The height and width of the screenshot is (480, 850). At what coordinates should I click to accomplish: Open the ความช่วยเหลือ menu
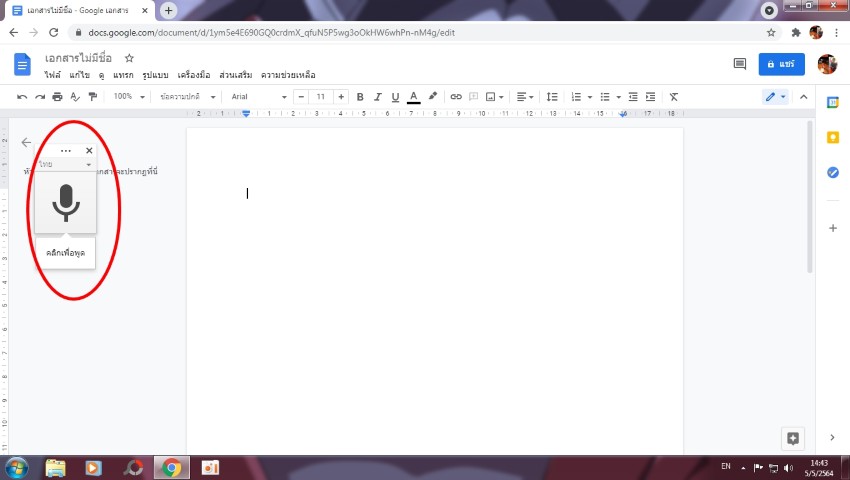288,75
